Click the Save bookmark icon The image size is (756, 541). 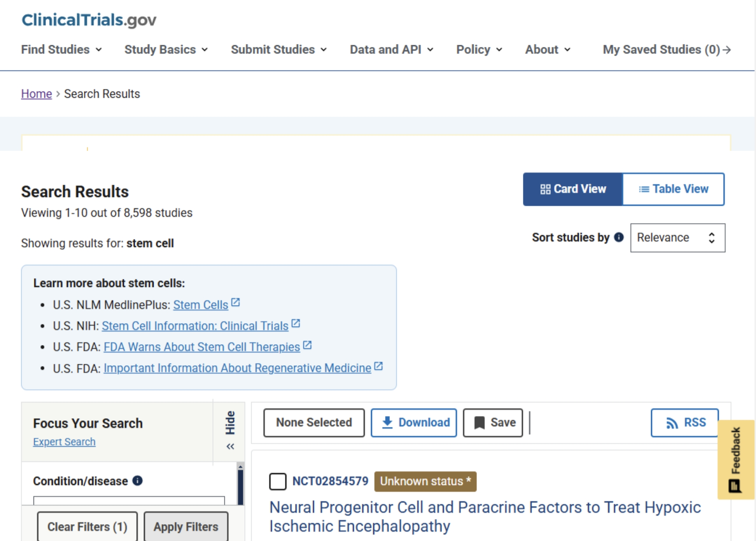click(479, 422)
